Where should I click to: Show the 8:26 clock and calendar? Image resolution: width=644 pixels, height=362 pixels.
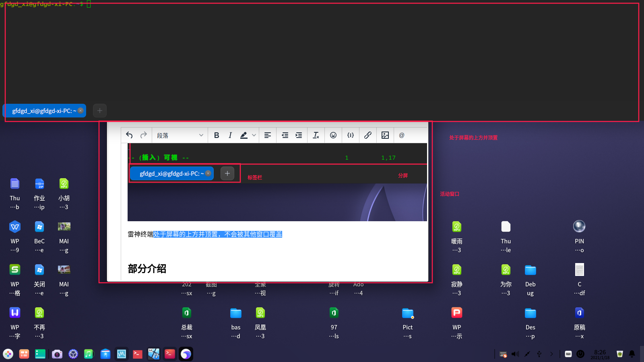600,354
